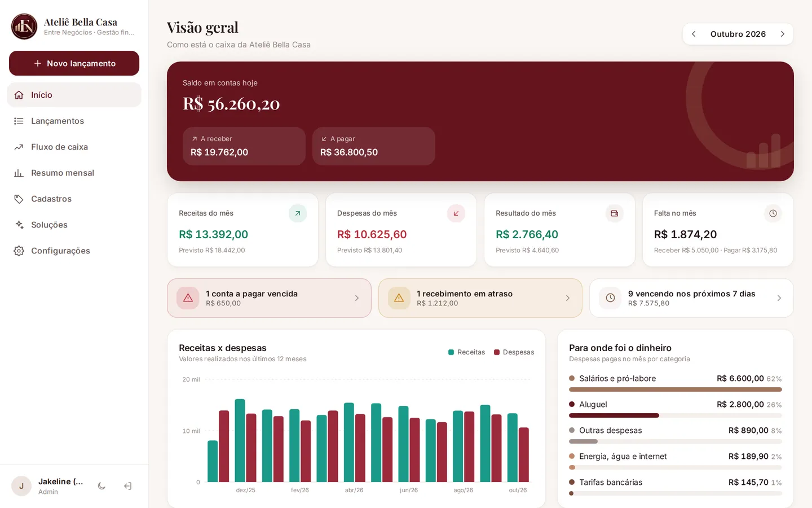Click the Cadastros tag icon
Viewport: 812px width, 508px height.
(x=19, y=199)
